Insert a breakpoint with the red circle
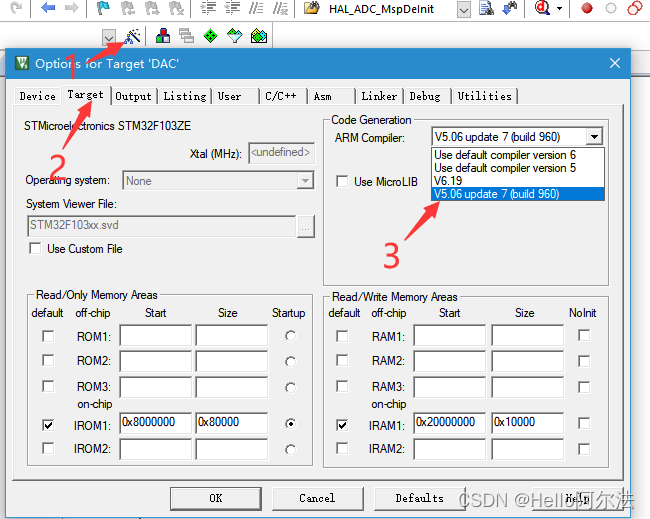650x519 pixels. (587, 8)
